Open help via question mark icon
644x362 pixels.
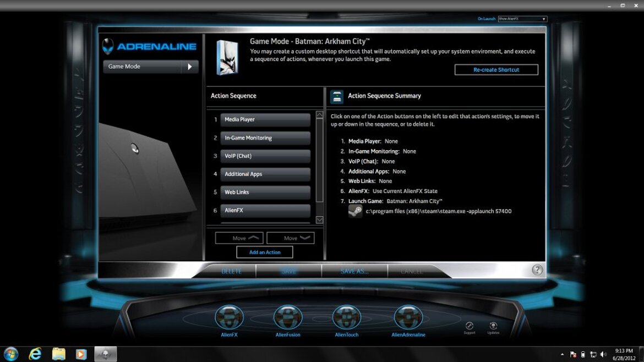[x=537, y=270]
